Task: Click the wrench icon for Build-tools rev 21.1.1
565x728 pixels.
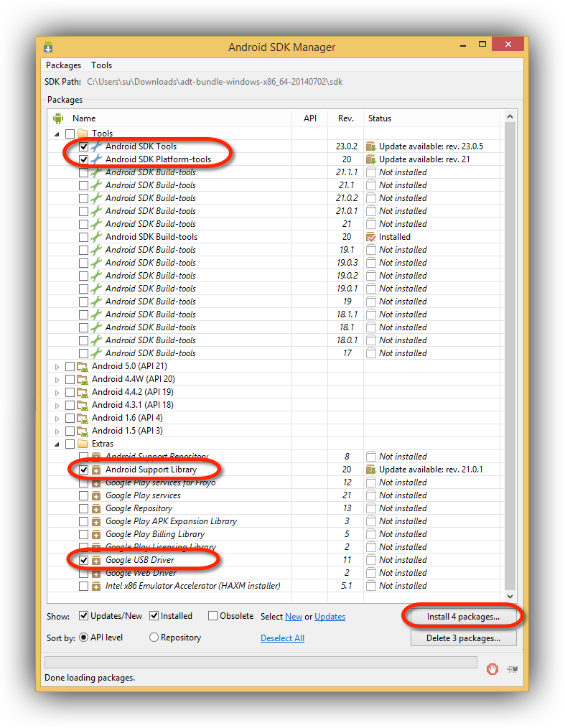Action: [x=96, y=172]
